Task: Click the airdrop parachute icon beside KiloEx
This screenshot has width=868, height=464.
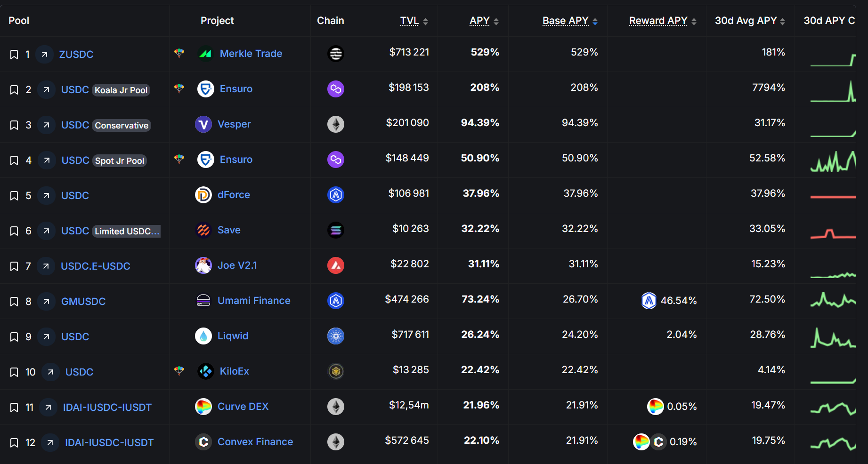Action: (x=179, y=370)
